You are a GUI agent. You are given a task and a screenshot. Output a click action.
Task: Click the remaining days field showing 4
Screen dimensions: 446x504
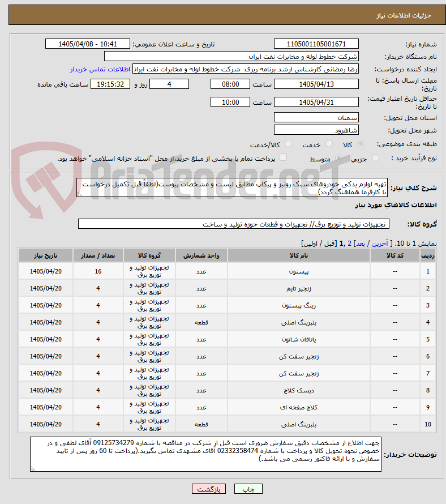[x=169, y=84]
